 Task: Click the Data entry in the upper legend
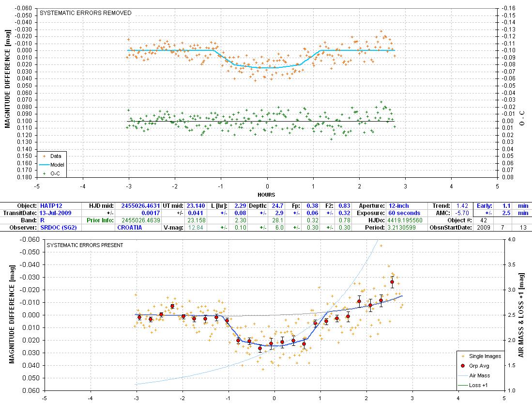52,156
